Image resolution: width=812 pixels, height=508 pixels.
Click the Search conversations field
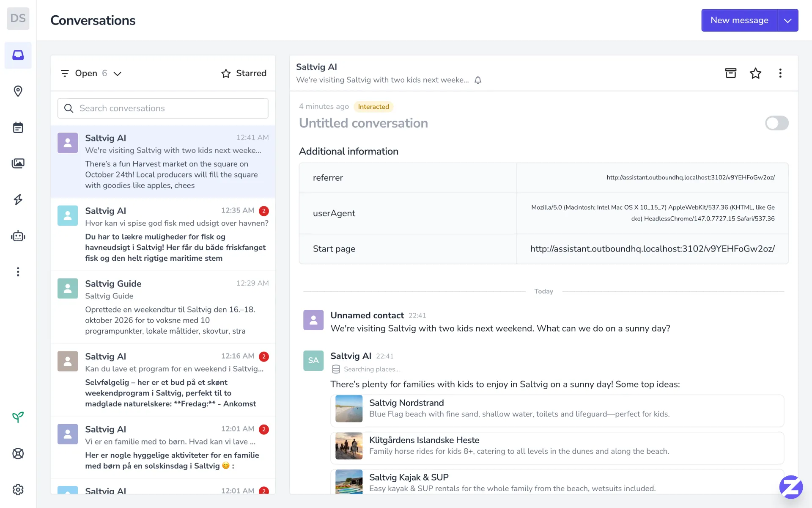coord(163,108)
